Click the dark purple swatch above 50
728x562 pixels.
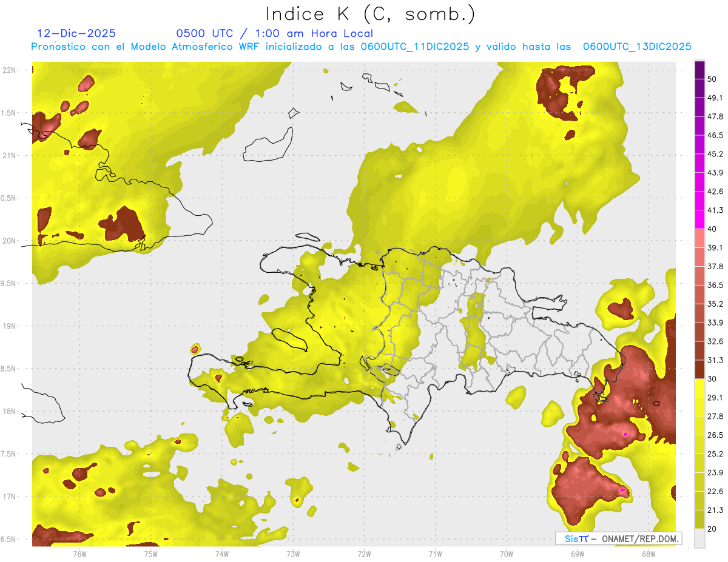[700, 70]
